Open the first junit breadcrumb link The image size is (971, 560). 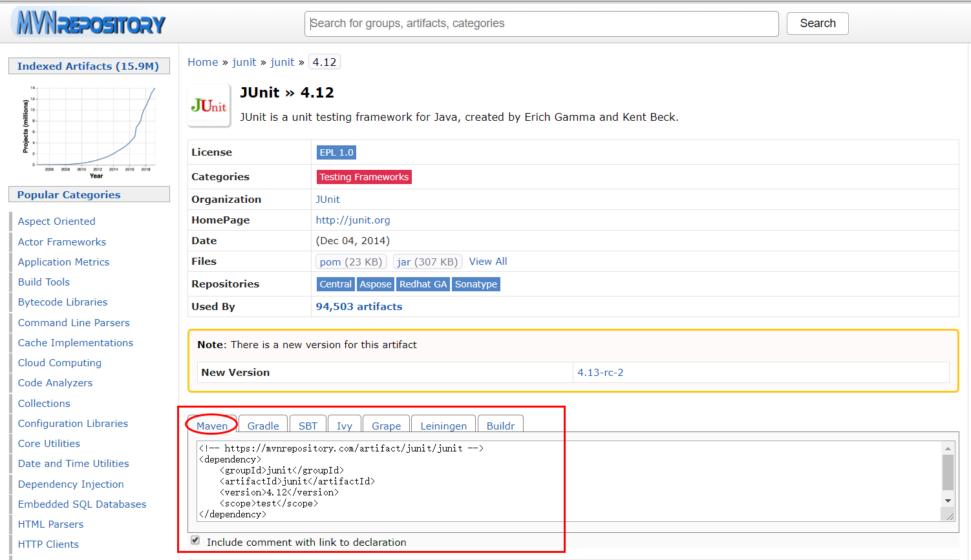tap(244, 62)
